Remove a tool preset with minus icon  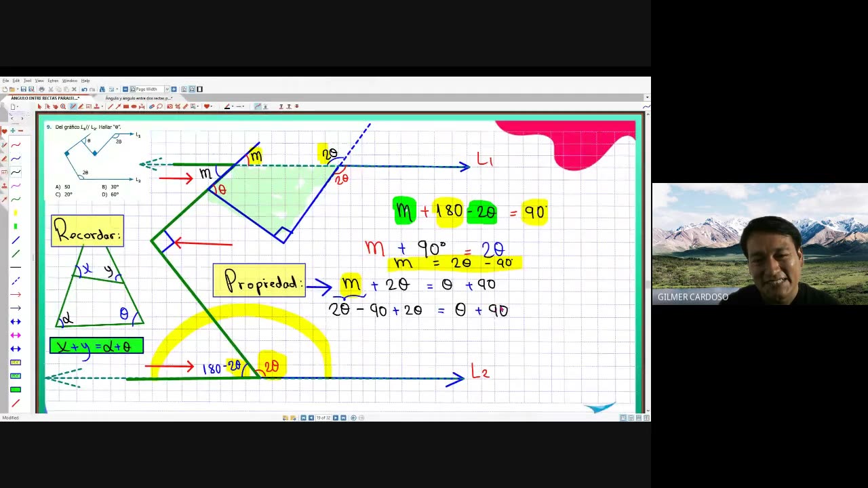pyautogui.click(x=20, y=131)
